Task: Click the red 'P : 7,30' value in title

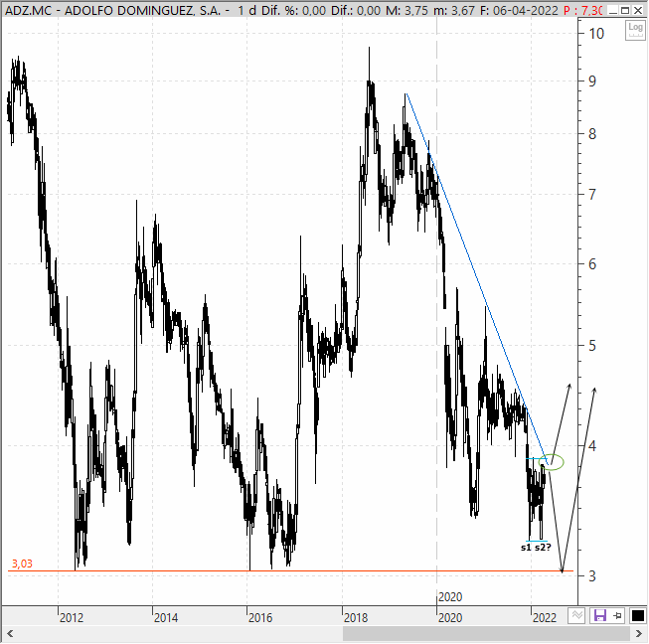Action: click(x=582, y=10)
